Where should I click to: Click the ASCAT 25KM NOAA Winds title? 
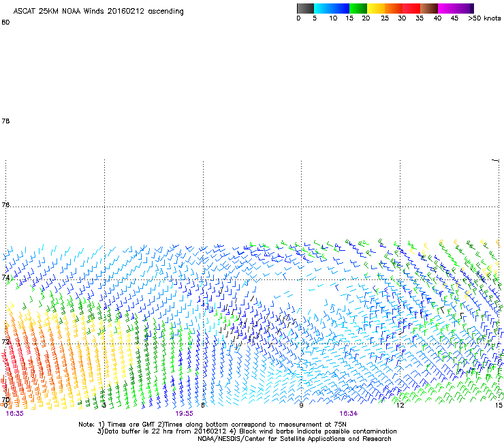click(x=98, y=12)
